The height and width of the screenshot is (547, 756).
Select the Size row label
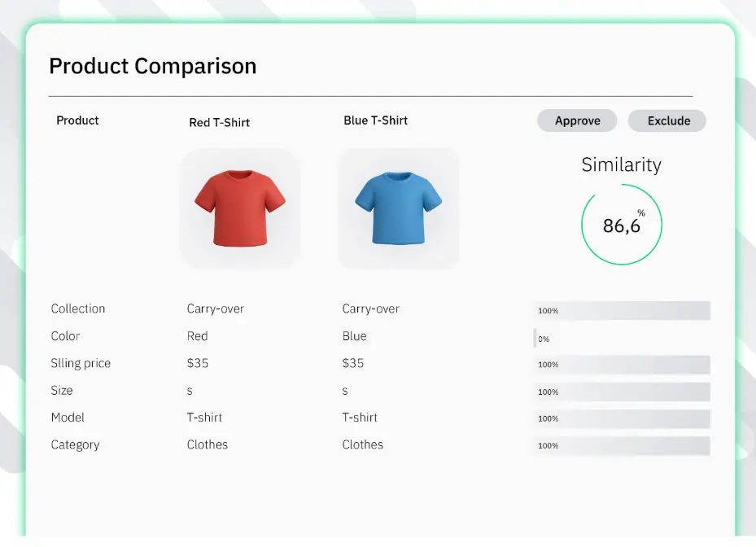(62, 390)
